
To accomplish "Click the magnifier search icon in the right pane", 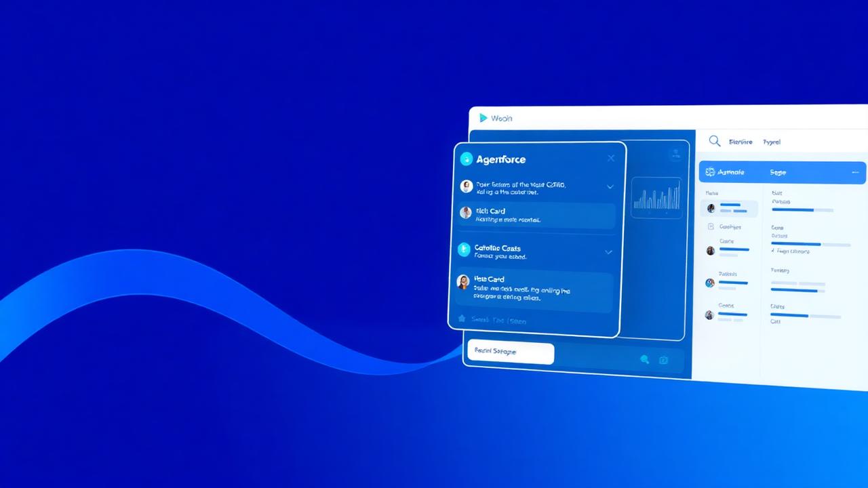I will pyautogui.click(x=714, y=141).
